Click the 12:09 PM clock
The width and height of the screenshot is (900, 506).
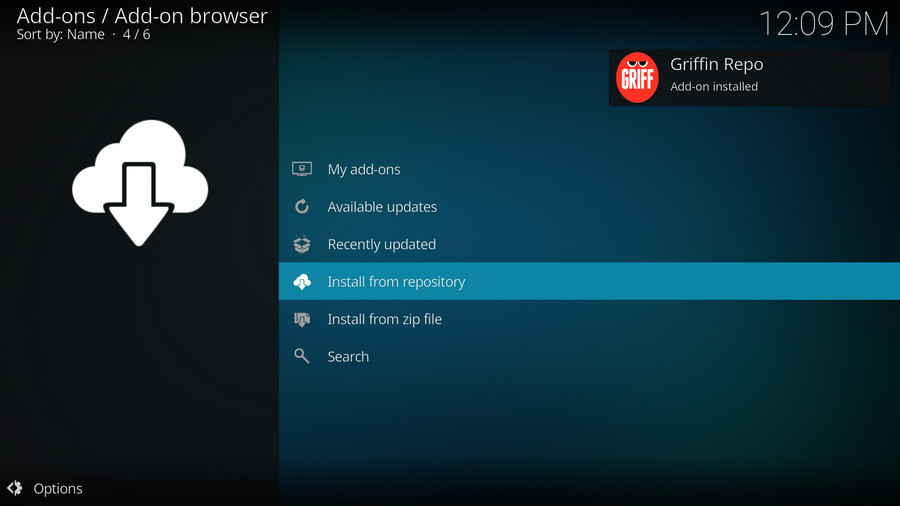pos(824,24)
